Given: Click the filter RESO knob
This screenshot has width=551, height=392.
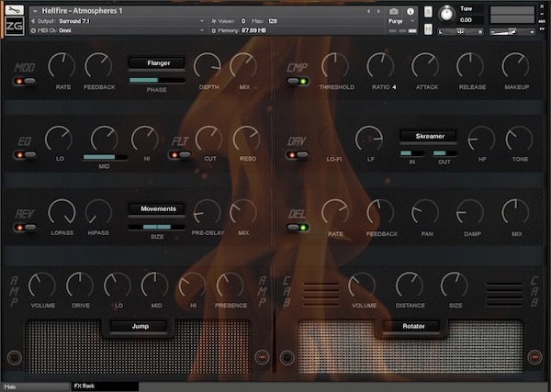Looking at the screenshot, I should [x=247, y=139].
